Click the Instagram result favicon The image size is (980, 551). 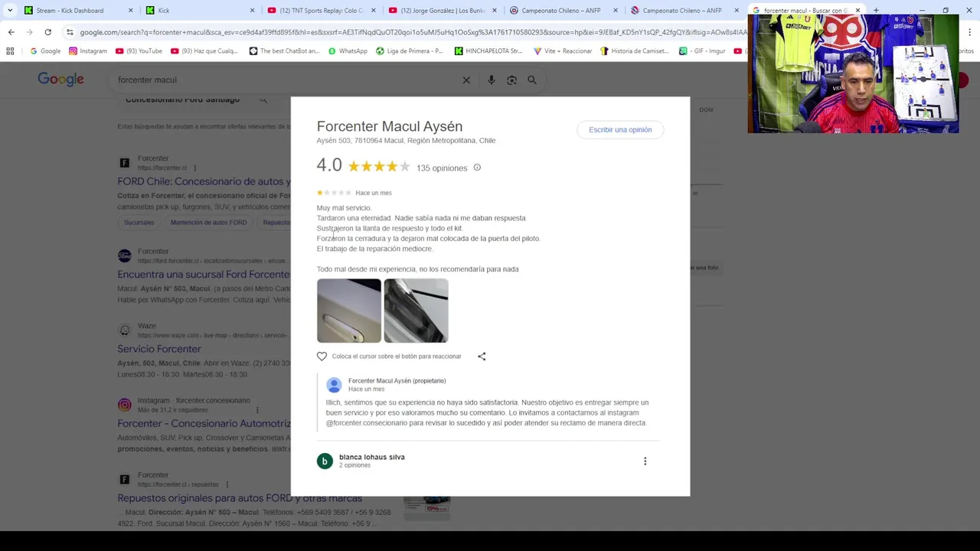(x=124, y=405)
